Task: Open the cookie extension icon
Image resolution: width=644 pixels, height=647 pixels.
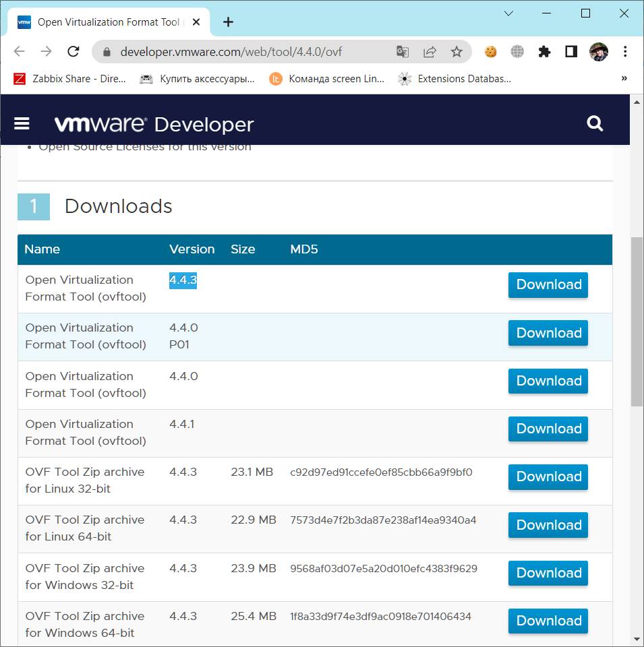Action: click(490, 52)
